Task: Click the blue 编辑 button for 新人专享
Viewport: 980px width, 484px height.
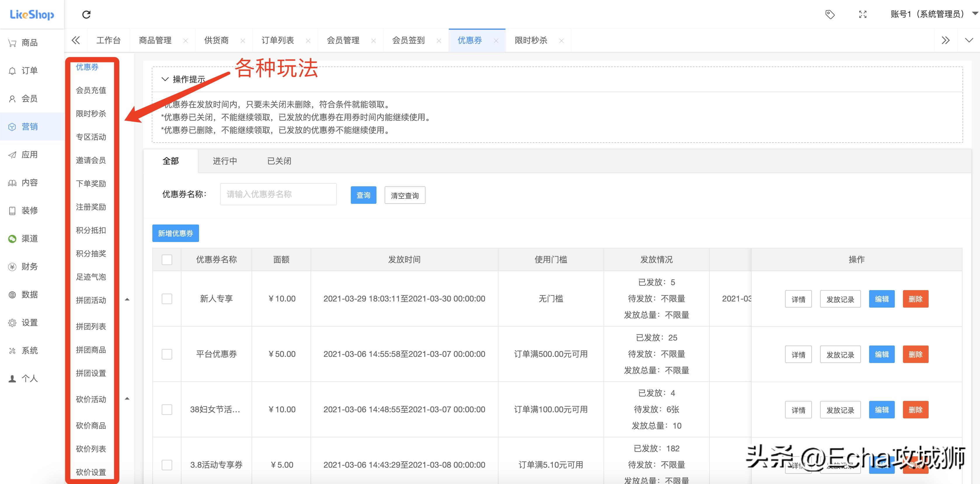Action: pos(882,299)
